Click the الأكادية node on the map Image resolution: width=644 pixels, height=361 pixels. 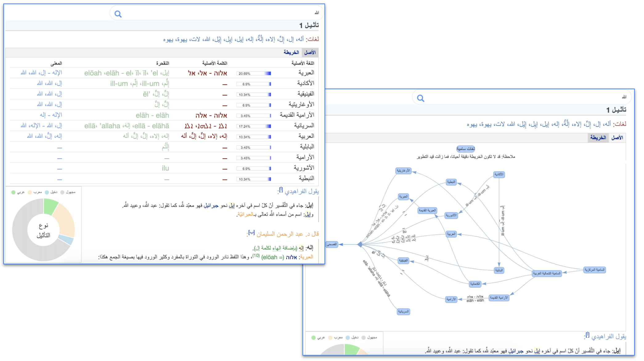click(x=499, y=175)
